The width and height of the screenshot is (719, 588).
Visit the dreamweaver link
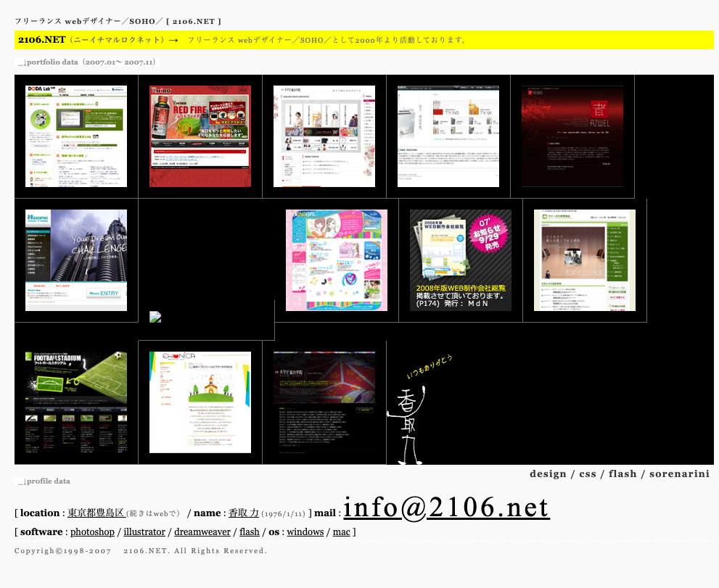tap(202, 531)
